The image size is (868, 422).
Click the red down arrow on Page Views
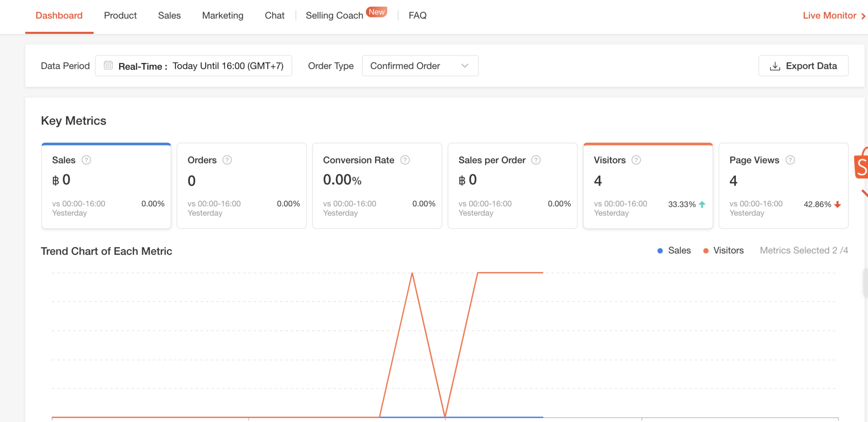[838, 204]
